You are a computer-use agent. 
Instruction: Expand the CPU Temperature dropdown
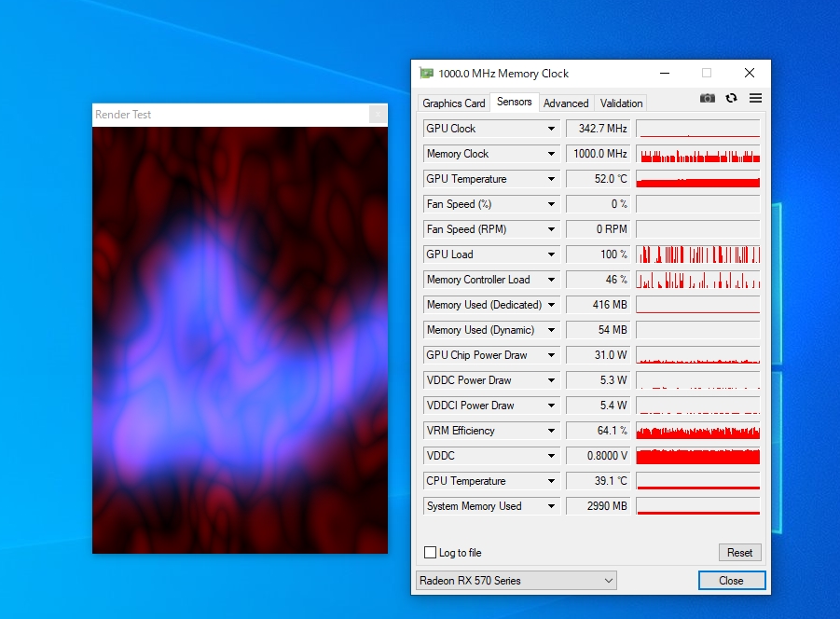(x=551, y=481)
